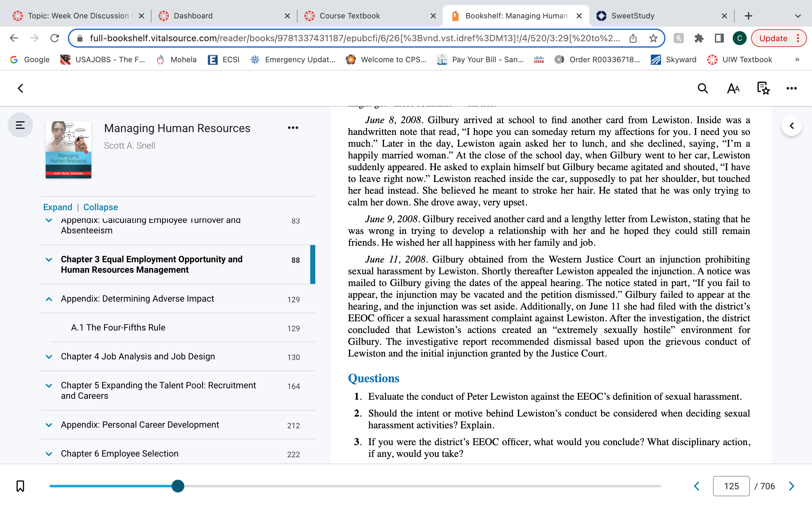Click the Managing Human Resources book cover
The image size is (812, 508).
point(69,150)
